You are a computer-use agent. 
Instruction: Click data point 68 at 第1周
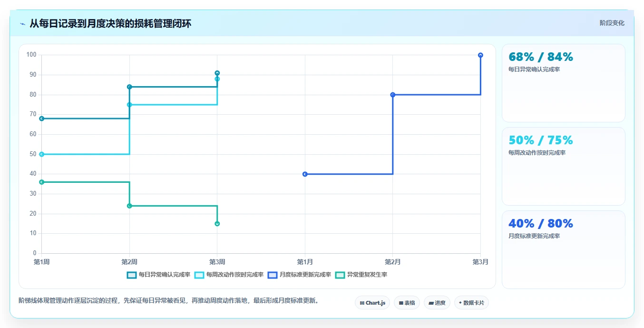pos(42,119)
